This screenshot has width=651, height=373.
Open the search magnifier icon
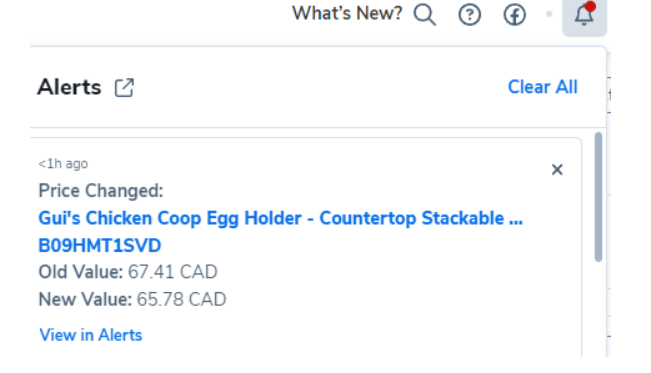(x=425, y=15)
